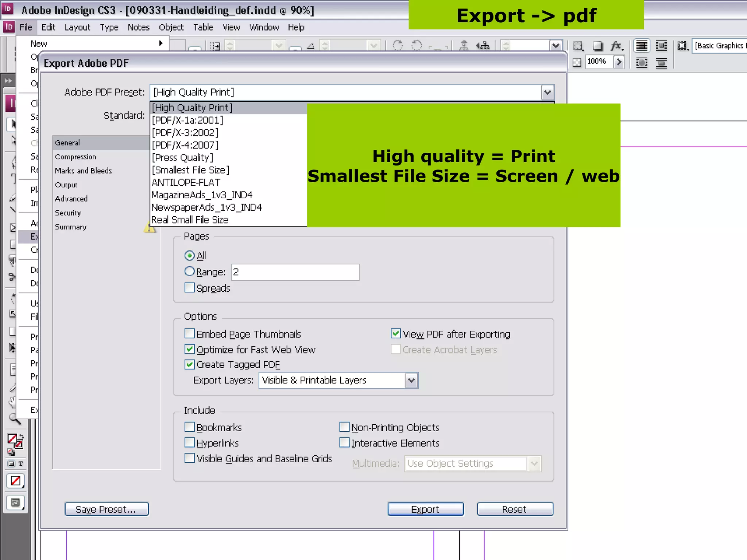747x560 pixels.
Task: Click the Object Style icon
Action: coord(682,46)
